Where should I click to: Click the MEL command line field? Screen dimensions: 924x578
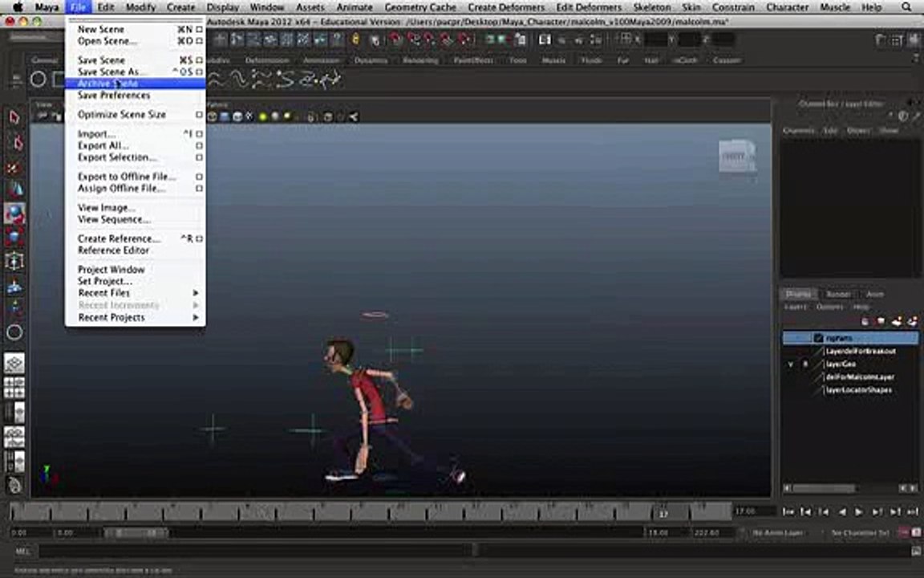(x=473, y=552)
